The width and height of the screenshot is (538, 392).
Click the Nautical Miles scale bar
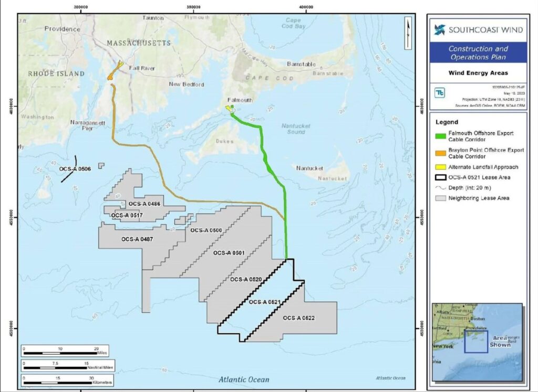click(x=68, y=365)
